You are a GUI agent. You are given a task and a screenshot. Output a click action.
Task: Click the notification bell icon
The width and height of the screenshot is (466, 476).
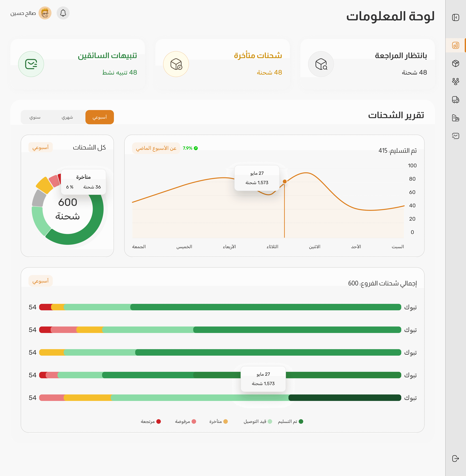pyautogui.click(x=63, y=13)
